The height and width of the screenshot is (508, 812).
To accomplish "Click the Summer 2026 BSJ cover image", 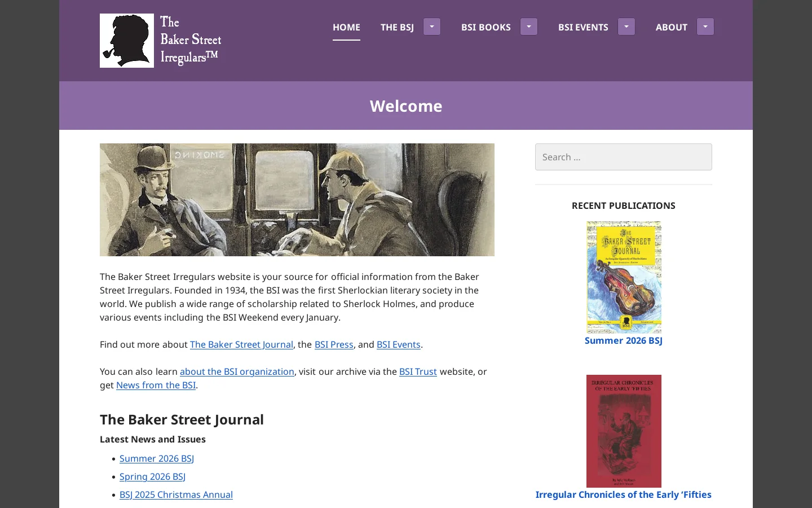I will [624, 277].
